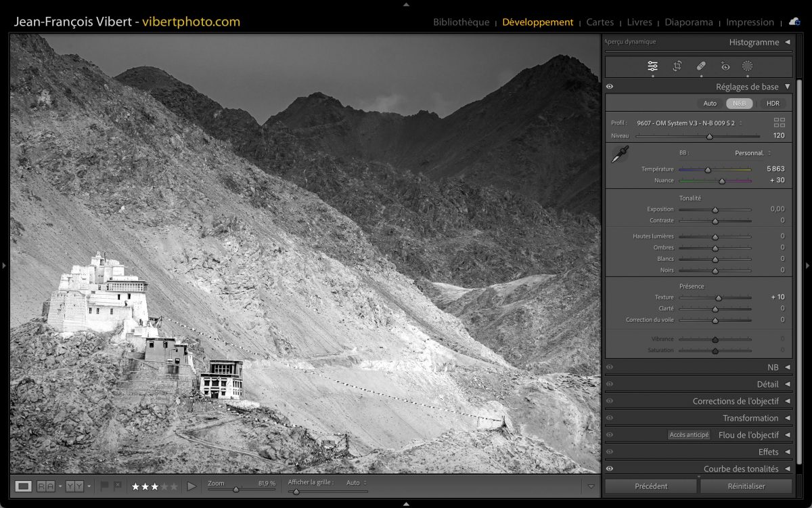Open the profile browser grid icon
812x508 pixels.
(x=780, y=123)
